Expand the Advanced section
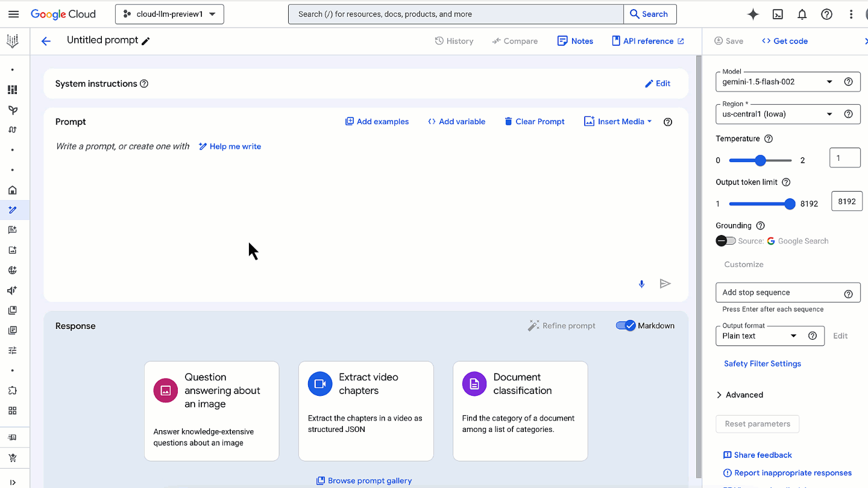 pos(740,395)
